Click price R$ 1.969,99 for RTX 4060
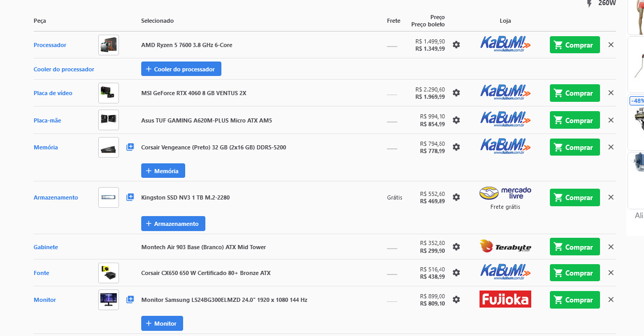The height and width of the screenshot is (336, 644). point(430,97)
